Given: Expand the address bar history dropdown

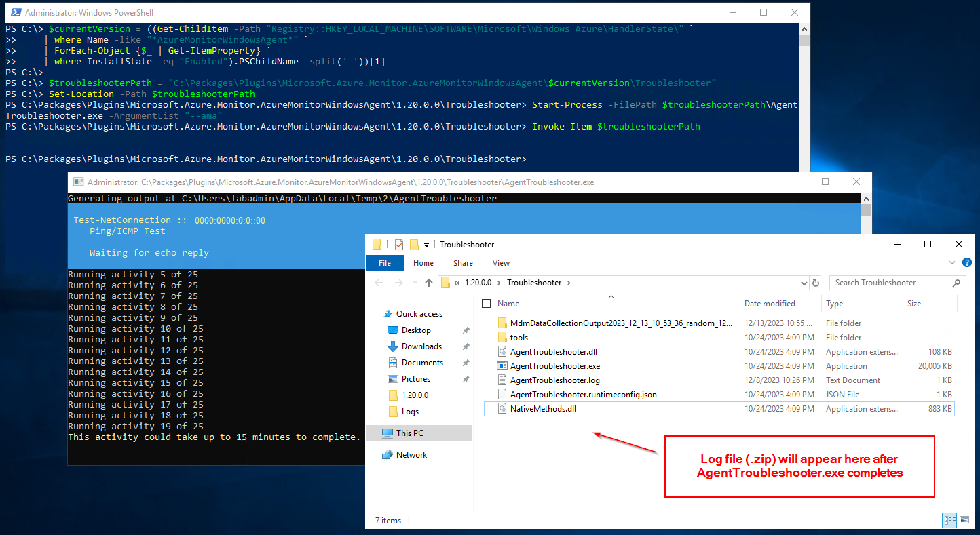Looking at the screenshot, I should (804, 283).
